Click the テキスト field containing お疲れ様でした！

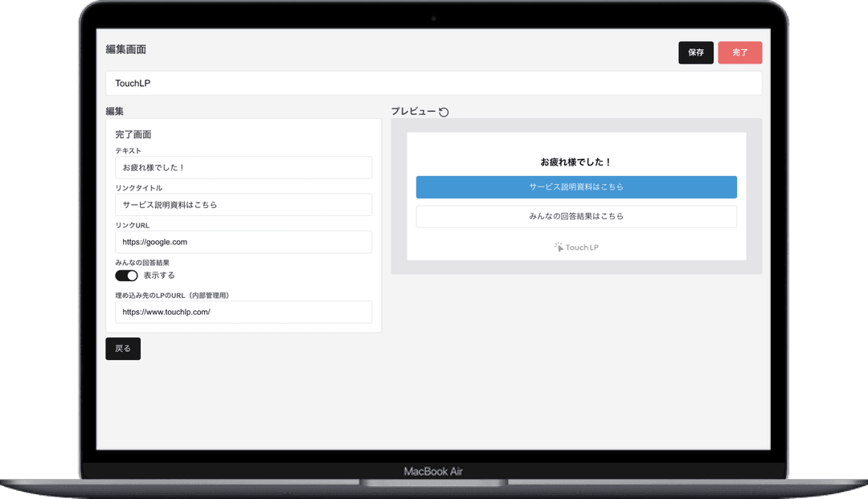[244, 168]
